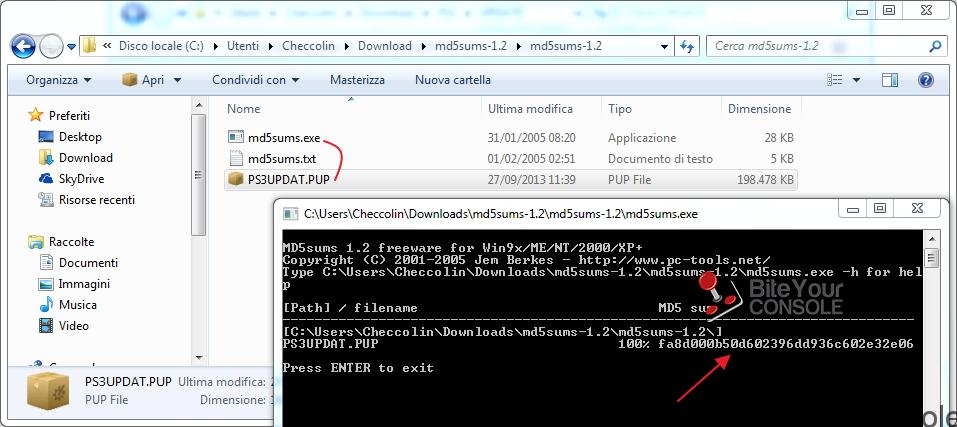Select the md5sums.txt file
Image resolution: width=957 pixels, height=427 pixels.
pyautogui.click(x=282, y=159)
